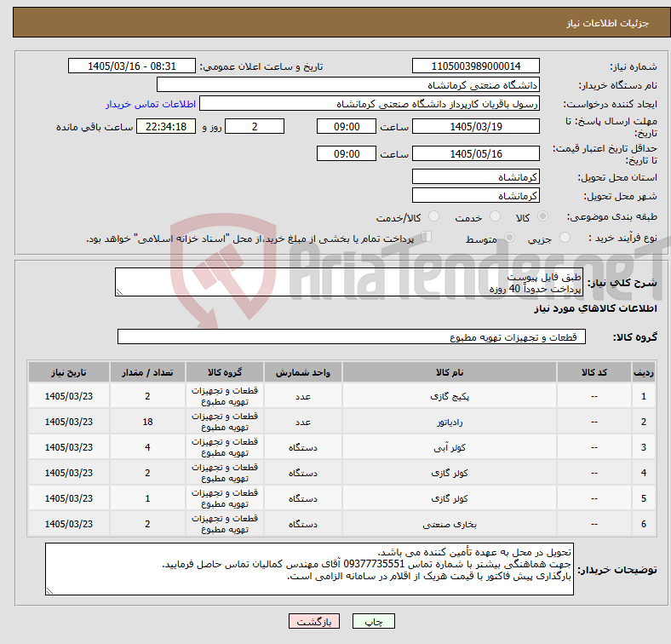Click the remaining days field showing 2
The width and height of the screenshot is (671, 644).
[255, 126]
